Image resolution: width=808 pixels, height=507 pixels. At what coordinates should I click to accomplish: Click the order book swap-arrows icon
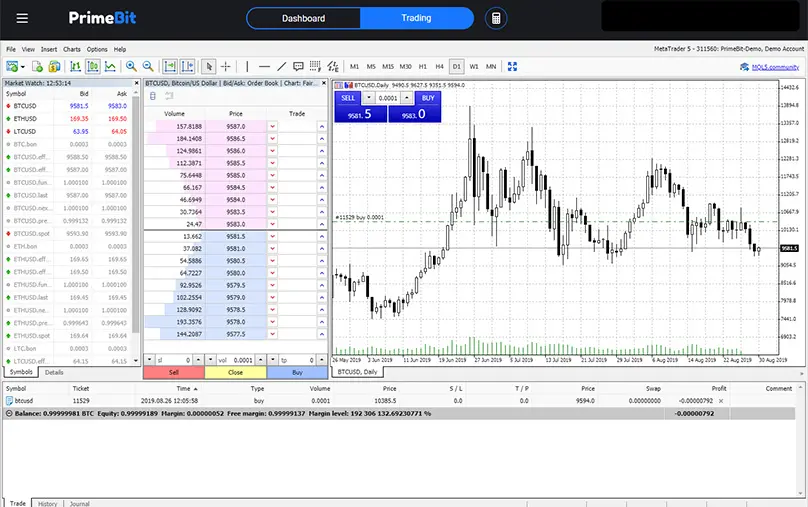point(169,96)
